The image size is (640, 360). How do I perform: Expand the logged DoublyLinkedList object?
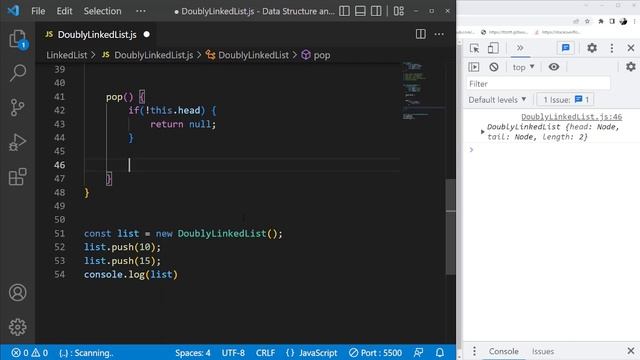(x=482, y=132)
